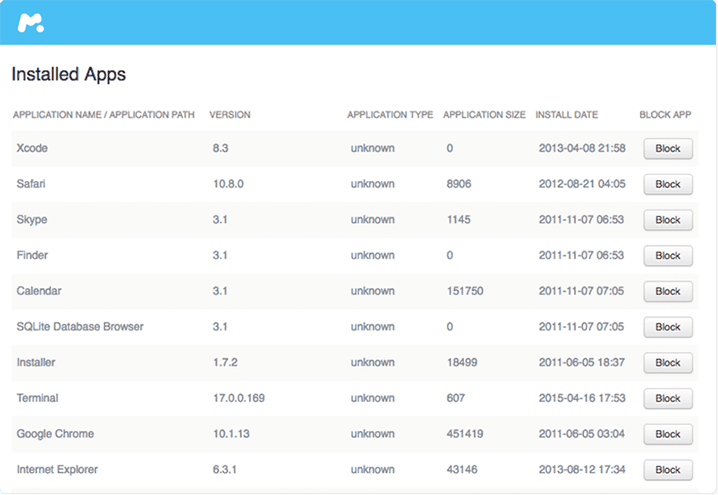
Task: Click the Version column header
Action: click(230, 114)
